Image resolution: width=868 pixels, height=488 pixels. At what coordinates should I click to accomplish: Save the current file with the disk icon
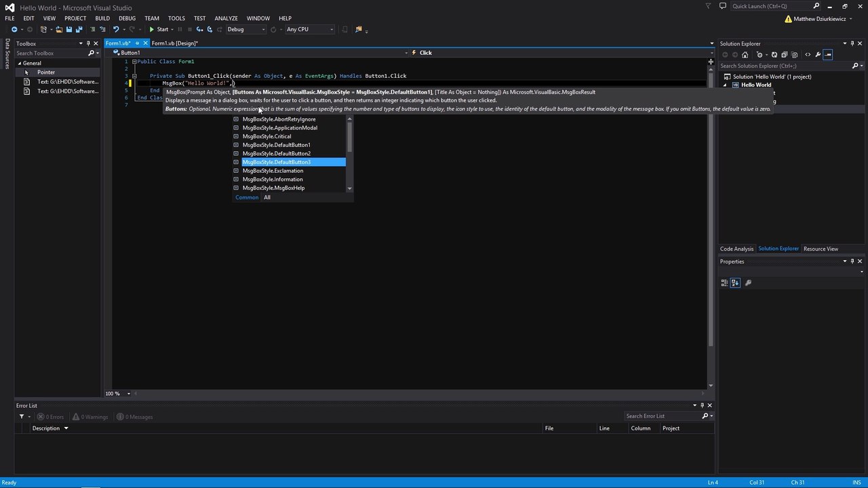coord(68,29)
